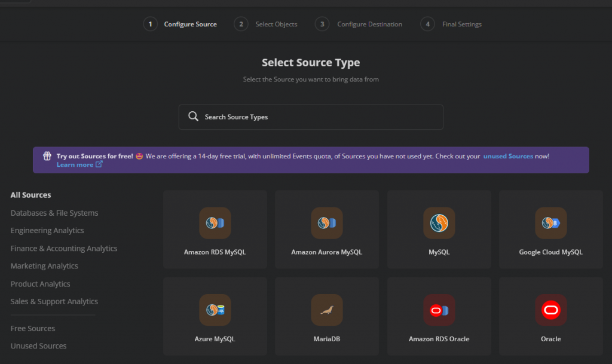Select the Amazon RDS MySQL source icon
Viewport: 612px width, 364px height.
[x=215, y=223]
